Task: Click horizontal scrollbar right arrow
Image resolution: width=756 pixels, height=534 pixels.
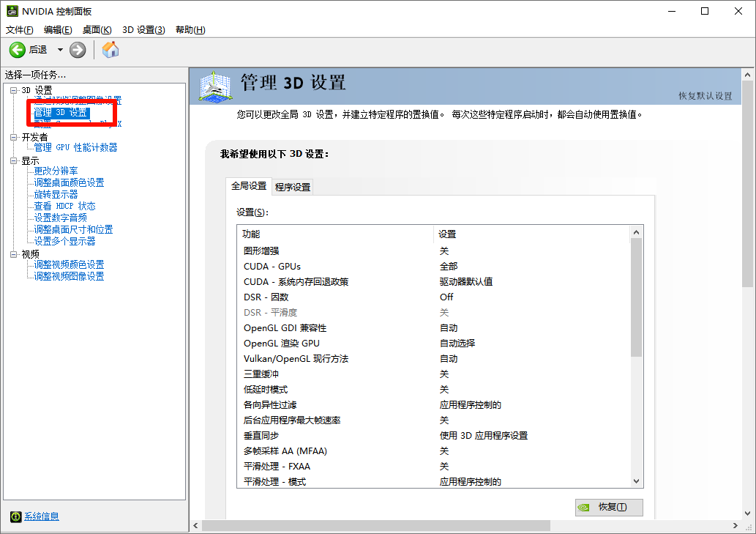Action: tap(736, 525)
